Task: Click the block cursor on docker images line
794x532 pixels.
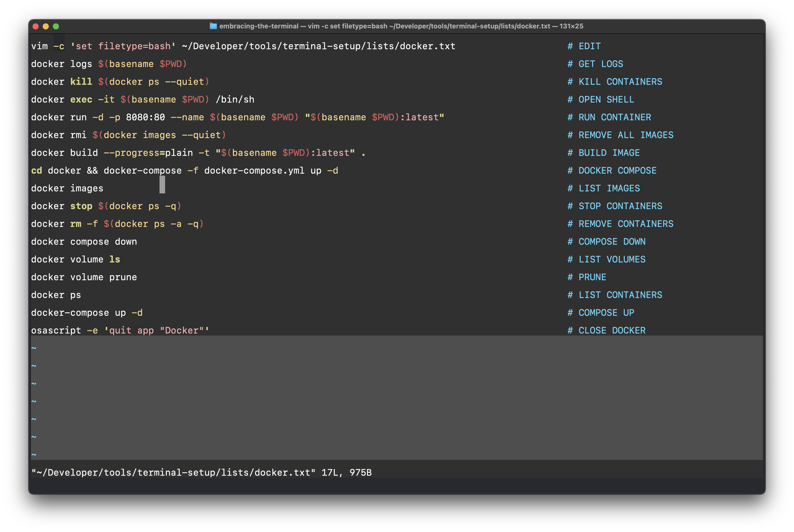Action: (x=162, y=185)
